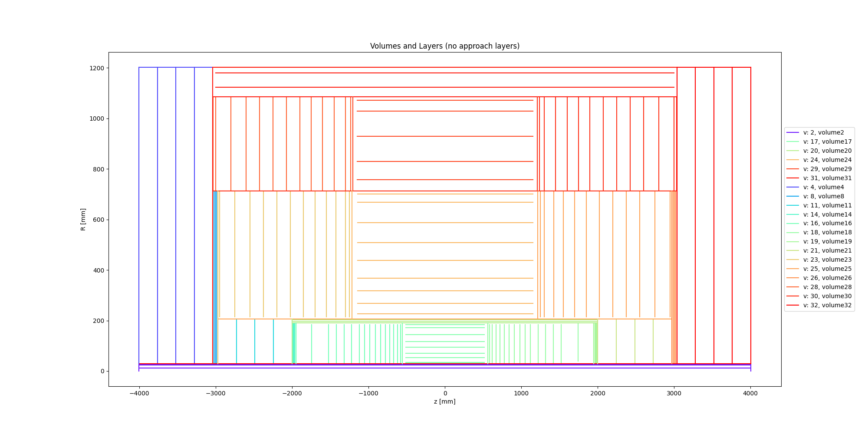Click the plot title Volumes and Layers

coord(444,46)
